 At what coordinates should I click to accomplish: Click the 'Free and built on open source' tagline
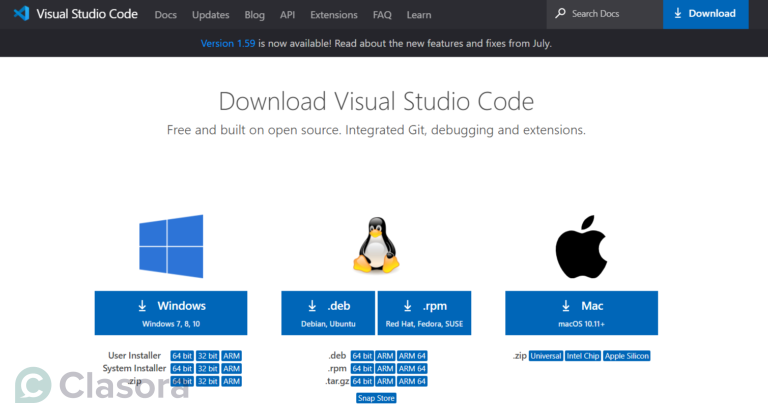pos(376,130)
